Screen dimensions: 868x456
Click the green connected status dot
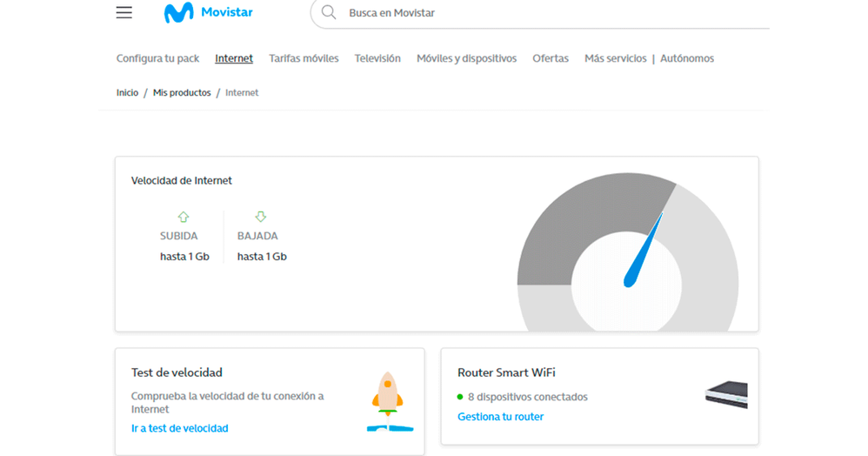(x=460, y=397)
